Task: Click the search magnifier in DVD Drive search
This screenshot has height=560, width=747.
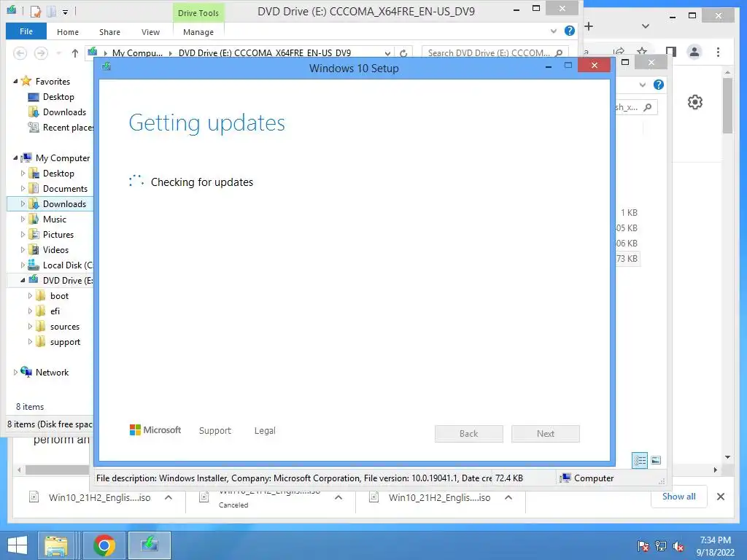Action: click(560, 52)
